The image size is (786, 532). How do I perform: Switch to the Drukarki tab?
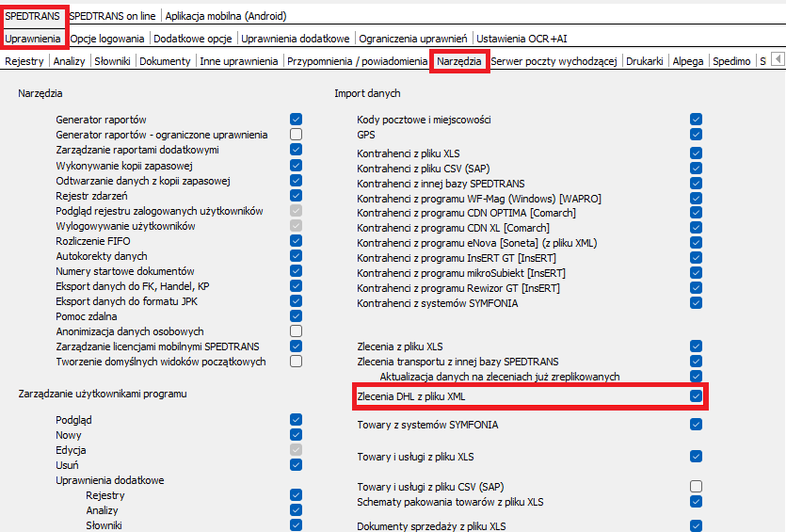[645, 61]
